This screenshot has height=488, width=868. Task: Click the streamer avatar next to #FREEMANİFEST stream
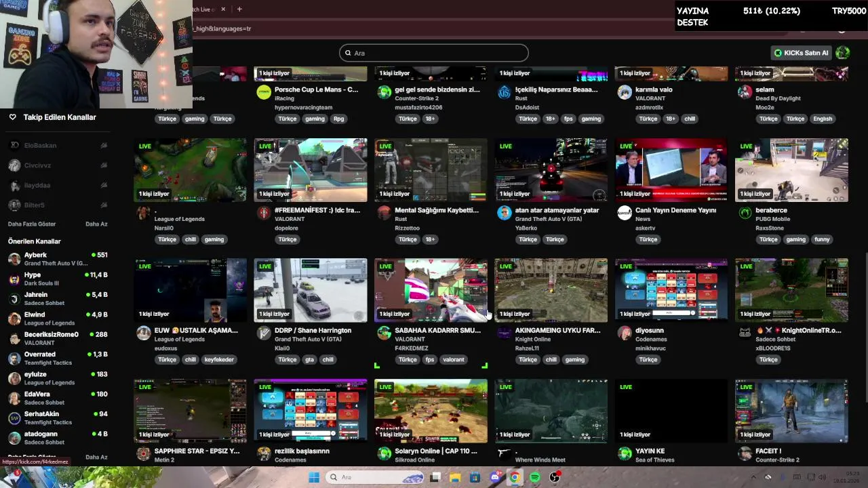tap(264, 213)
